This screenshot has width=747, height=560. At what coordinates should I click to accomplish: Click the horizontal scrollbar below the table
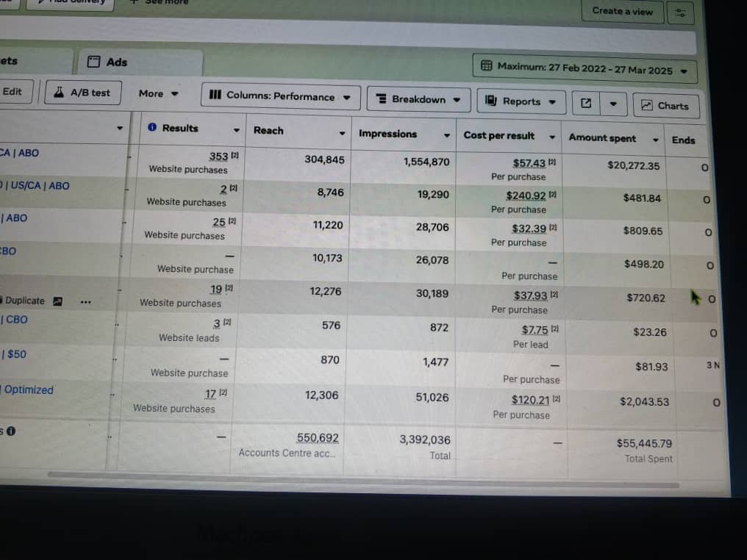[x=363, y=480]
